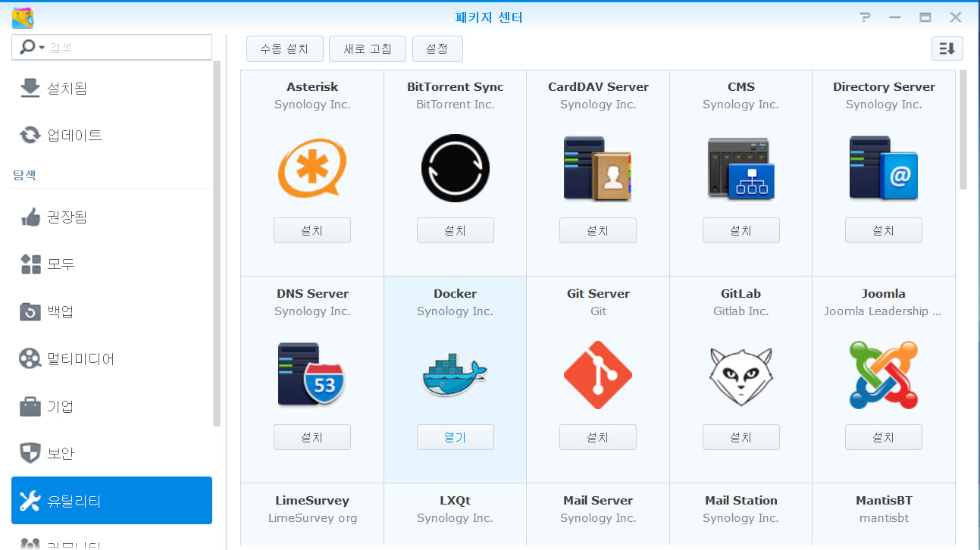Click the 업데이트 refresh icon
This screenshot has height=550, width=980.
(30, 135)
